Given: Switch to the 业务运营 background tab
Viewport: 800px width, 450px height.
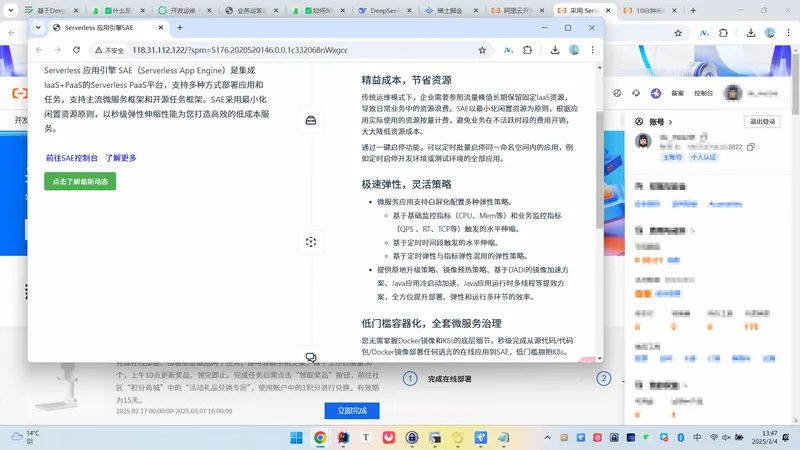Looking at the screenshot, I should 249,10.
